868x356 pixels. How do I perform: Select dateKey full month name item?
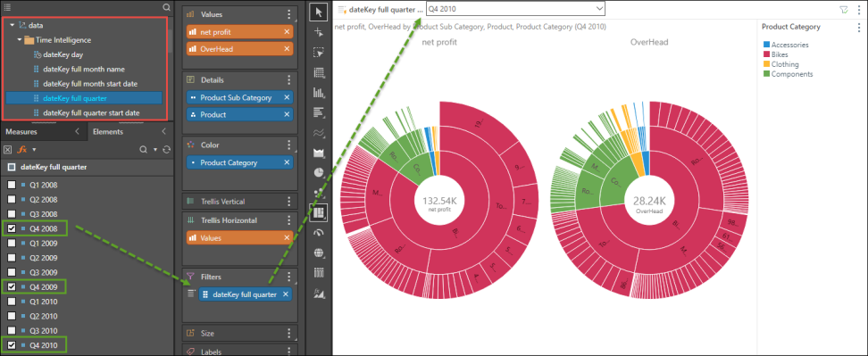pyautogui.click(x=84, y=69)
